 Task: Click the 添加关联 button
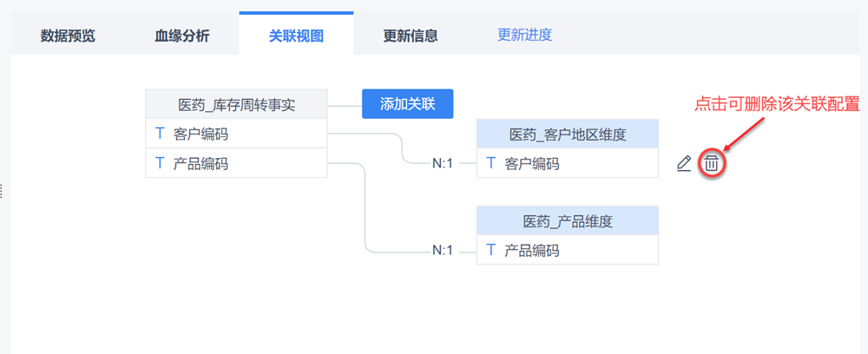[407, 105]
